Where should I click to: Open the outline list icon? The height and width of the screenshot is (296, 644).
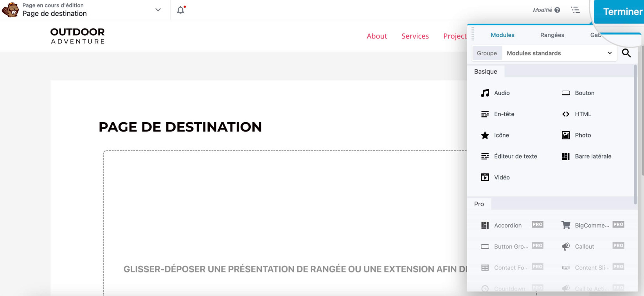click(x=575, y=10)
